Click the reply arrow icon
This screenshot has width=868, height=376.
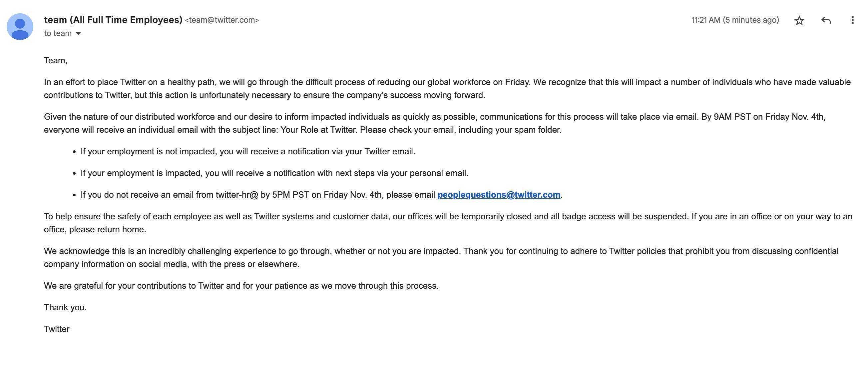(x=826, y=21)
